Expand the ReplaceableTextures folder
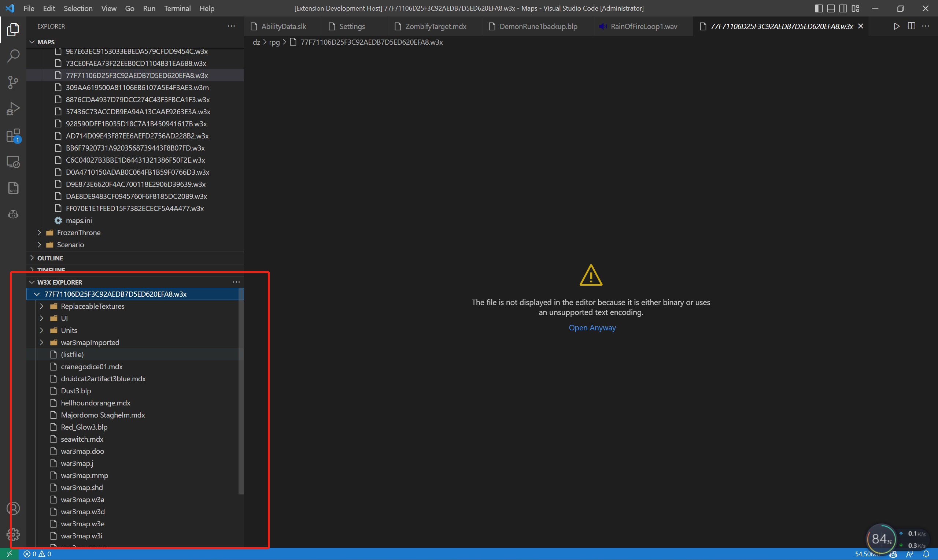Image resolution: width=938 pixels, height=560 pixels. click(41, 306)
